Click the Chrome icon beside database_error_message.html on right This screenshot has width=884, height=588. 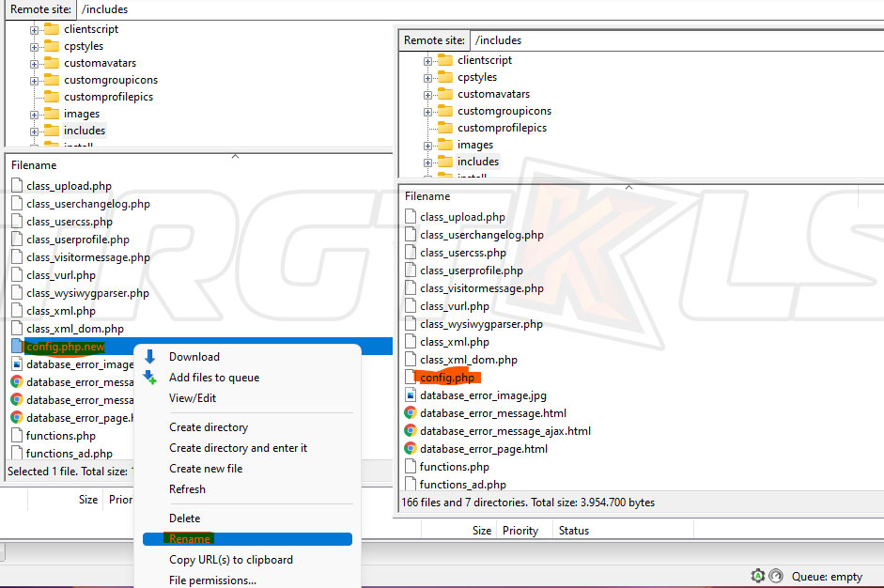pos(411,413)
